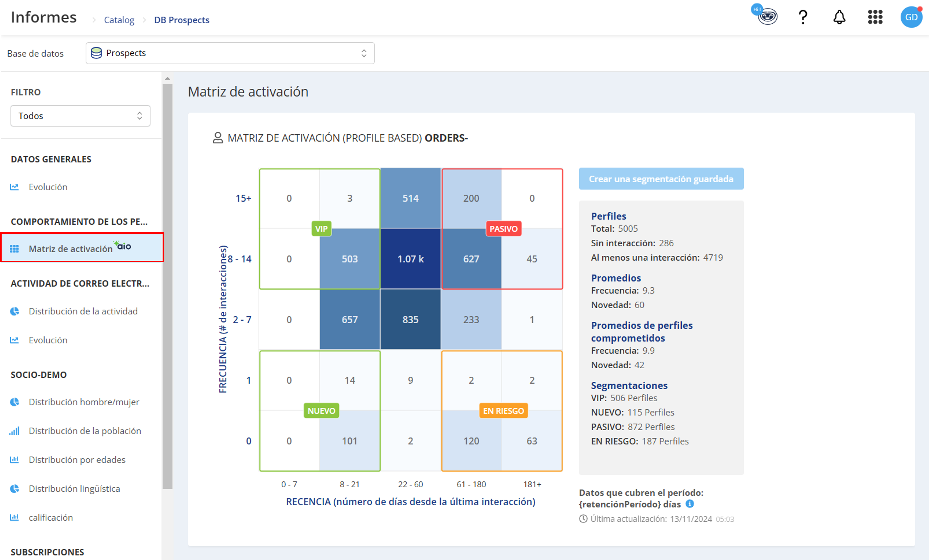Click the PASIVO segment label
The width and height of the screenshot is (929, 560).
(x=503, y=229)
